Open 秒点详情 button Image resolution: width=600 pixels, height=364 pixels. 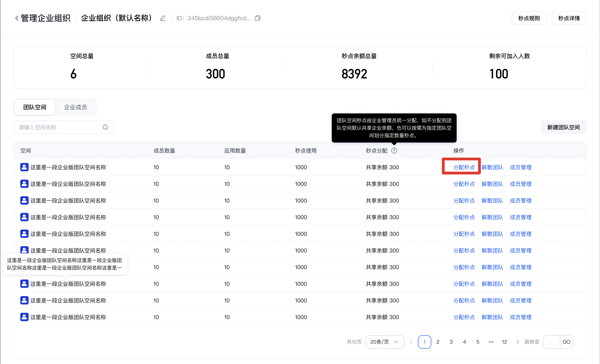coord(569,18)
